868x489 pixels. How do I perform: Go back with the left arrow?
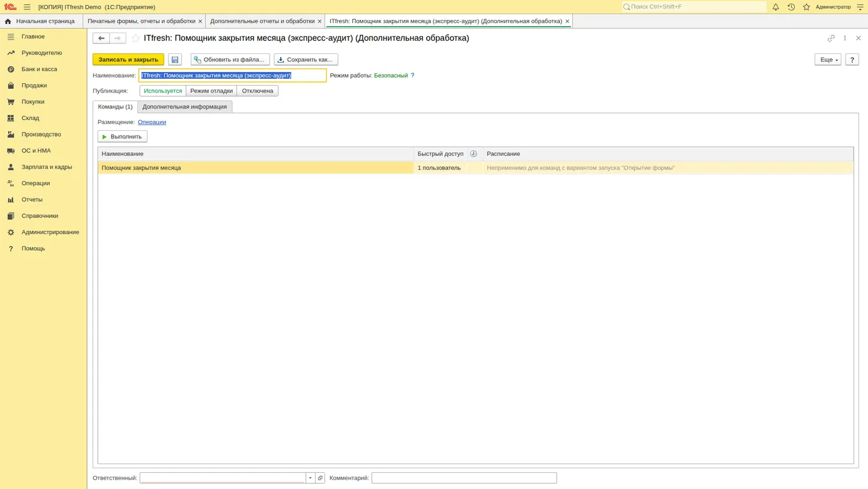[x=101, y=38]
